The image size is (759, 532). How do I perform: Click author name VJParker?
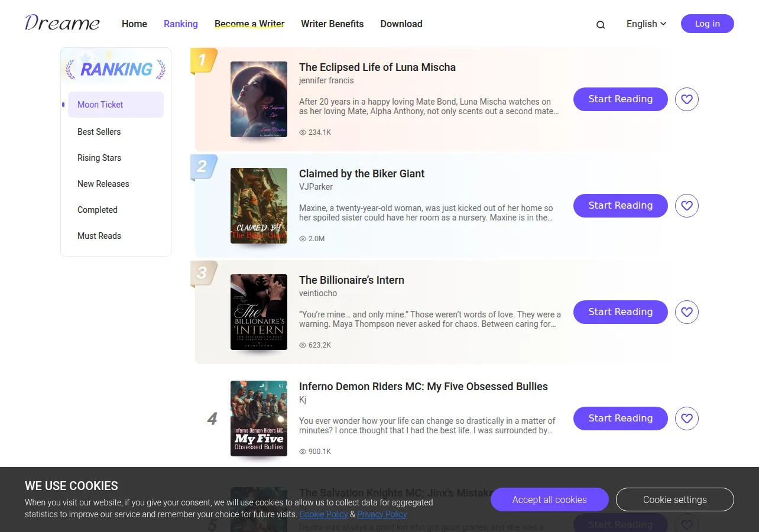316,187
